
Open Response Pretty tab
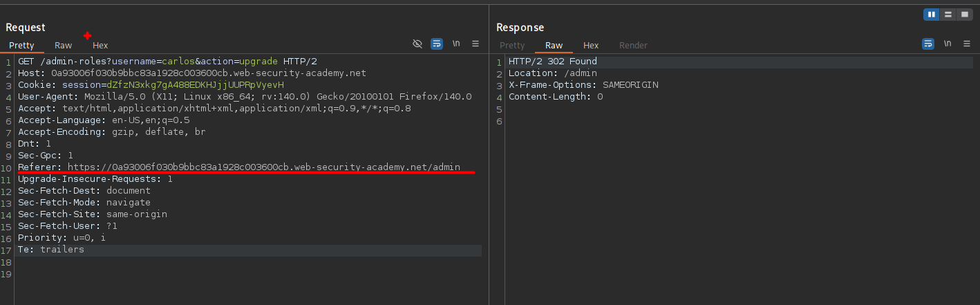(512, 45)
